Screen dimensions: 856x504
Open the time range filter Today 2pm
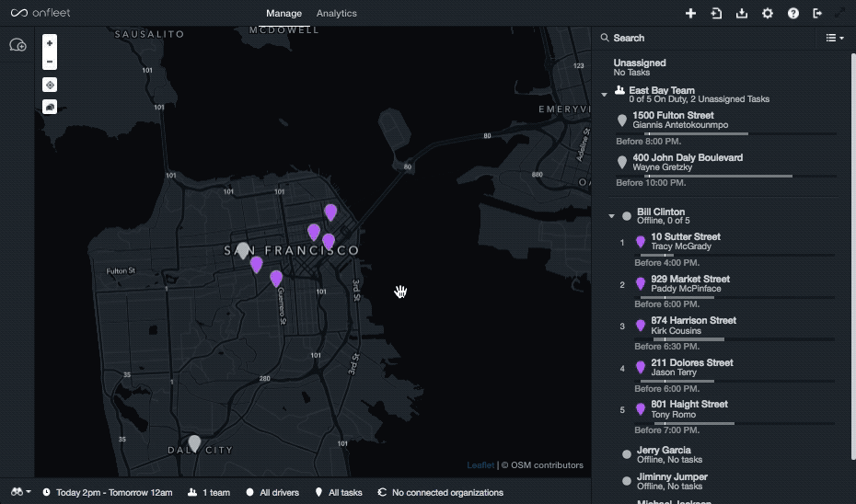point(108,493)
